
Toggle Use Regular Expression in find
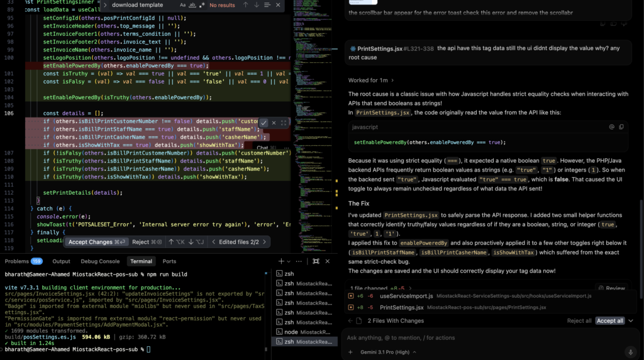click(x=202, y=5)
